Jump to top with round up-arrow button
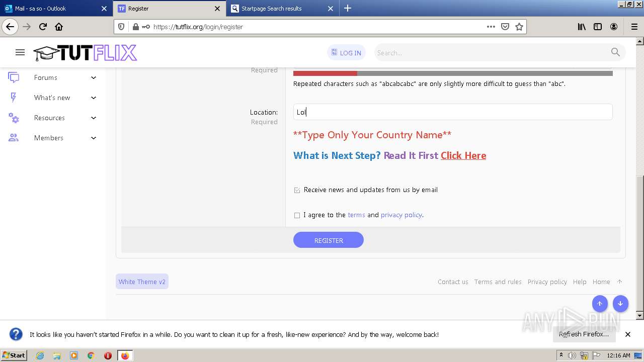The image size is (644, 362). click(600, 304)
